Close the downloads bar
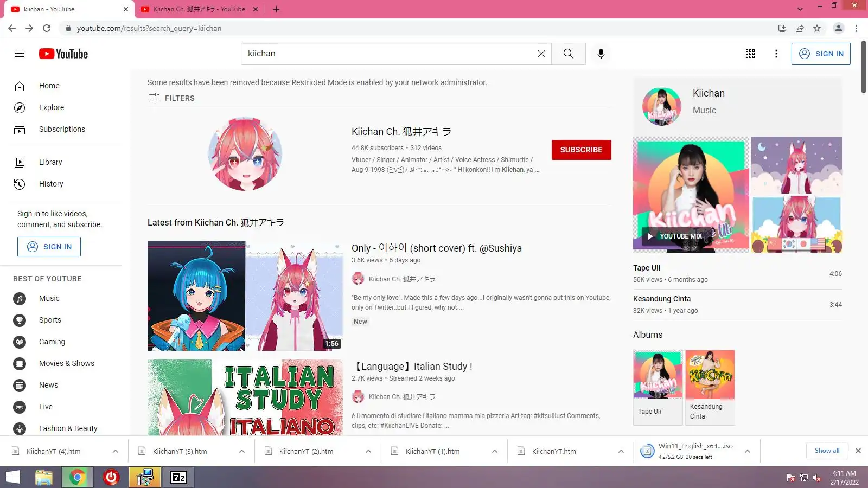This screenshot has width=868, height=488. (858, 451)
